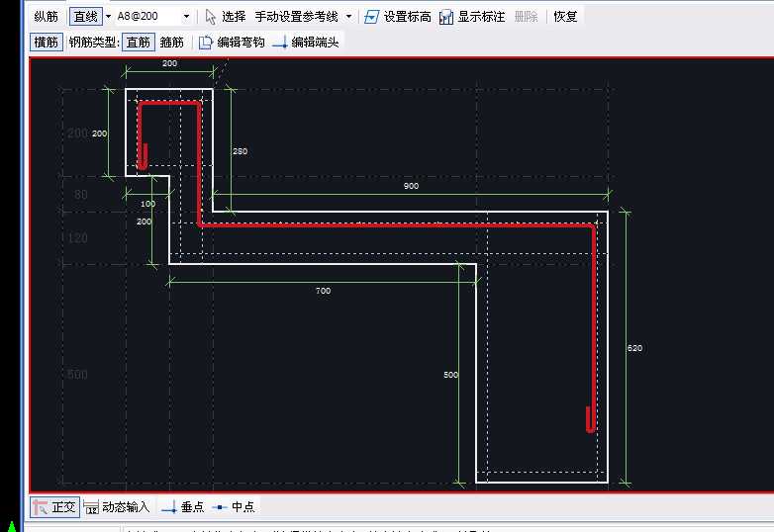The image size is (774, 532).
Task: Click the 显示标注 text label
Action: click(x=481, y=17)
